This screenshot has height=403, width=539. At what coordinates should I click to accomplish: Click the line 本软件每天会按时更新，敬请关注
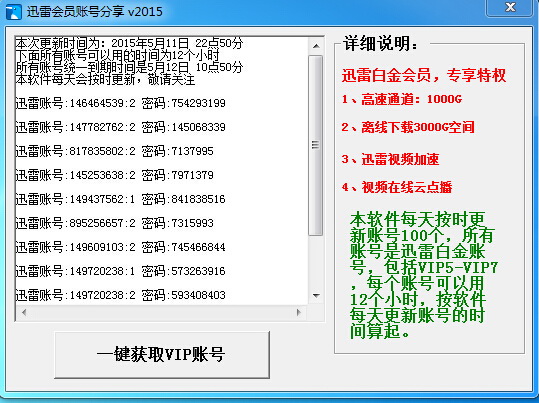click(x=106, y=79)
